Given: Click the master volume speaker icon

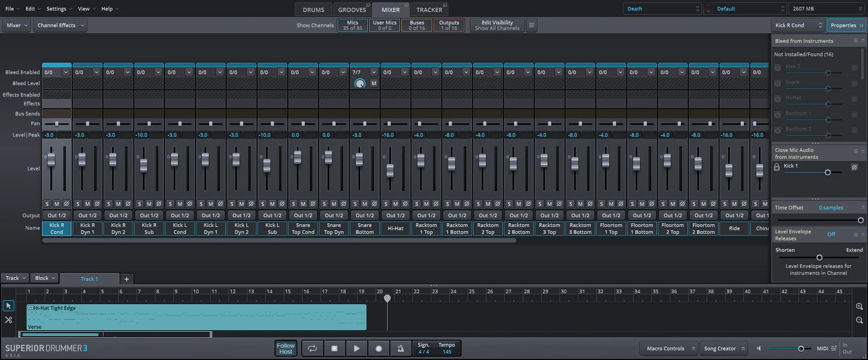Looking at the screenshot, I should pyautogui.click(x=759, y=348).
